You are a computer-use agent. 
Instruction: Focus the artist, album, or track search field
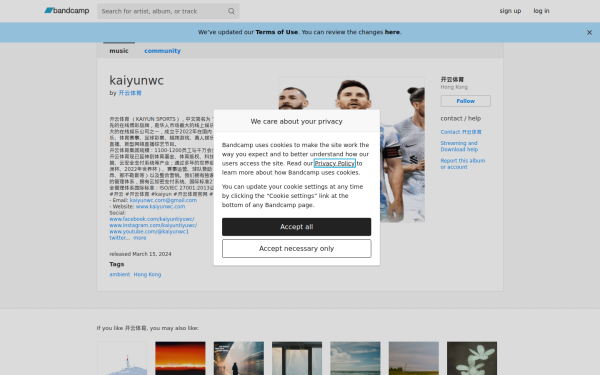point(168,11)
